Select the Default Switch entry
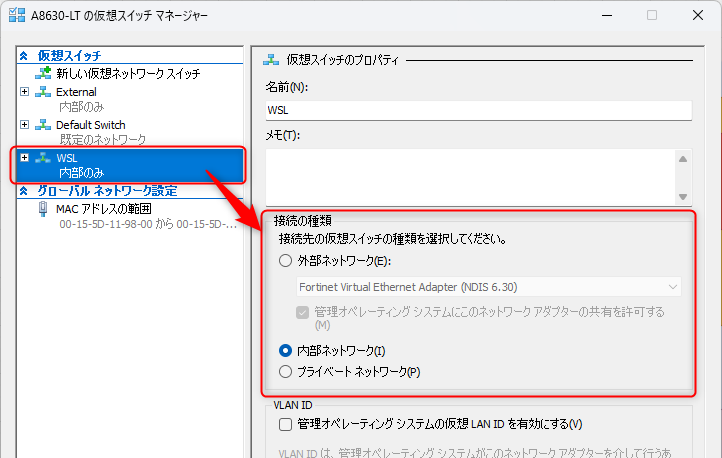Screen dimensions: 722x458 pos(91,125)
